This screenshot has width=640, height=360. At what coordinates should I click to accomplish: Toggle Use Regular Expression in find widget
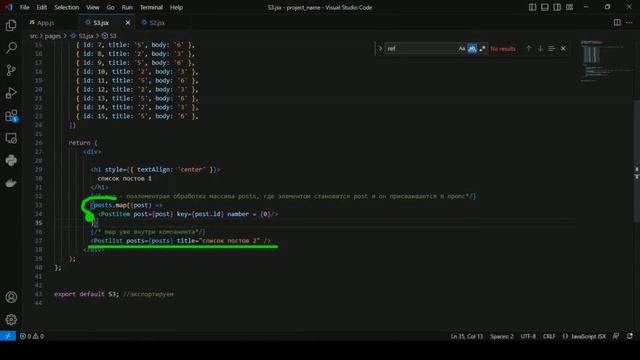click(x=482, y=49)
